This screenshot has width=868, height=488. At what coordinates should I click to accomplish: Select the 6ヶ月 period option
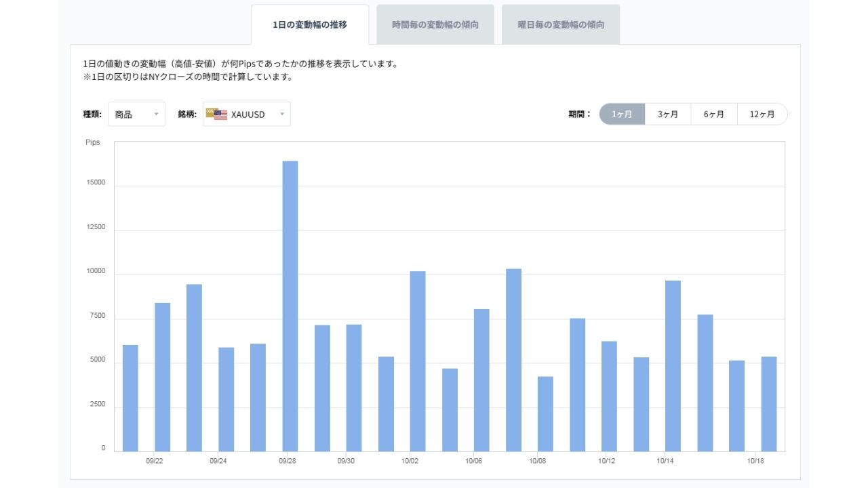714,114
